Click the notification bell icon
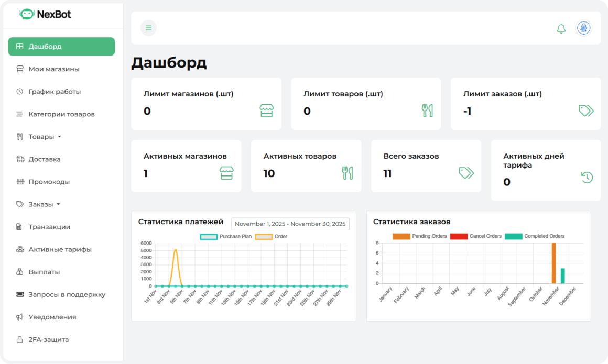Screen dimensions: 608x364 coord(560,28)
